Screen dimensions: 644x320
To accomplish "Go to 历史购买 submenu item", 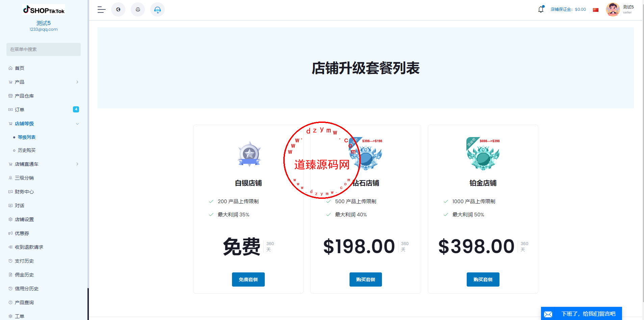I will (27, 150).
